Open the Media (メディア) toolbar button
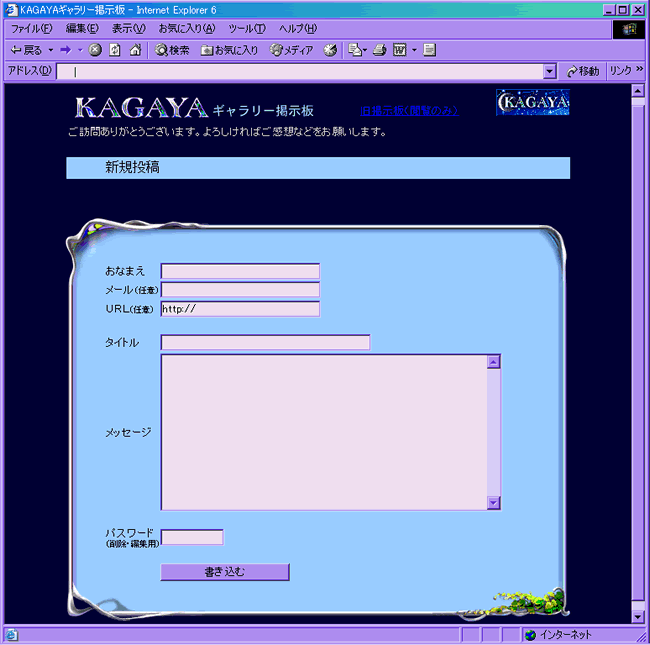This screenshot has height=645, width=650. pyautogui.click(x=291, y=50)
